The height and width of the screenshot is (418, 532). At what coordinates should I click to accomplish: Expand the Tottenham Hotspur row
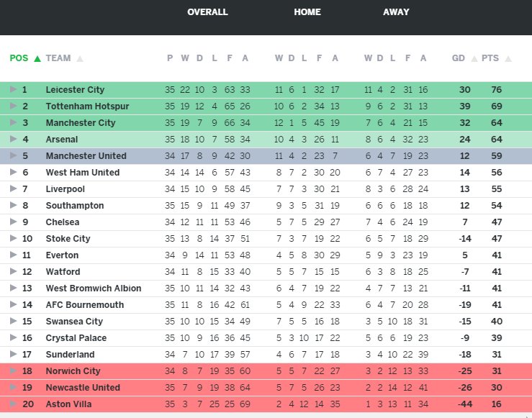13,106
